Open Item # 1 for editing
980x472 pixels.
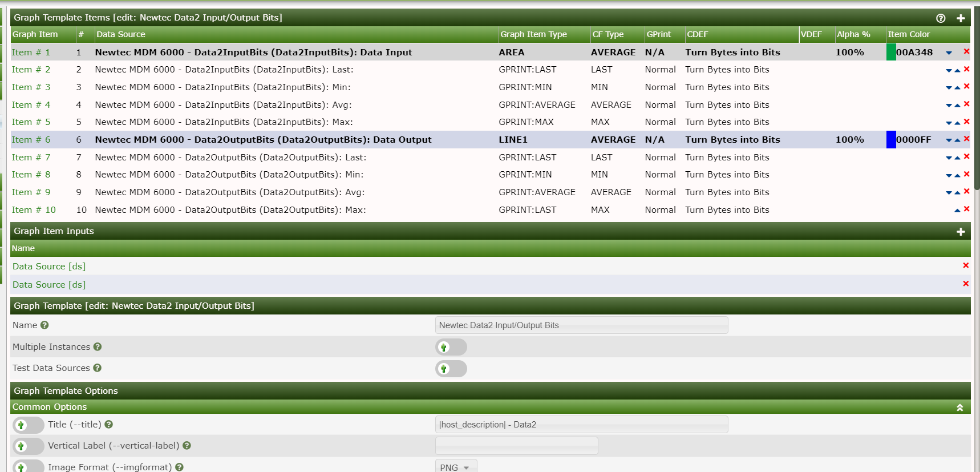pos(31,53)
